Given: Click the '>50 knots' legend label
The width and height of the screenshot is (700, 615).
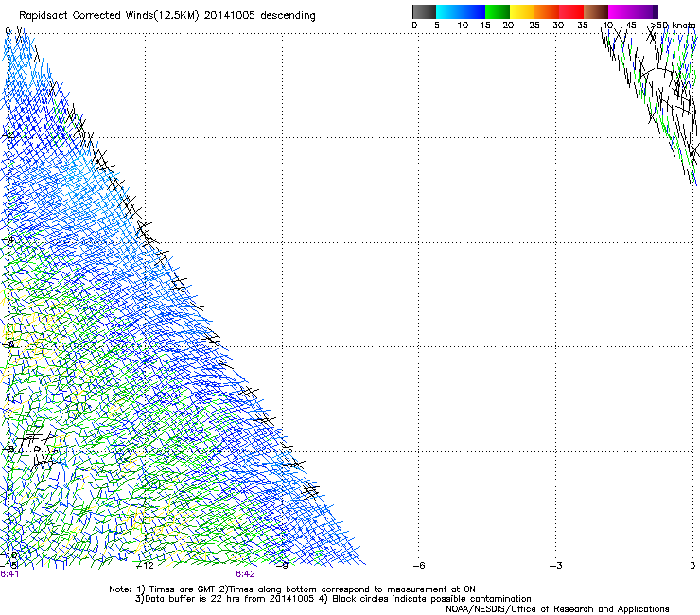Looking at the screenshot, I should [673, 26].
